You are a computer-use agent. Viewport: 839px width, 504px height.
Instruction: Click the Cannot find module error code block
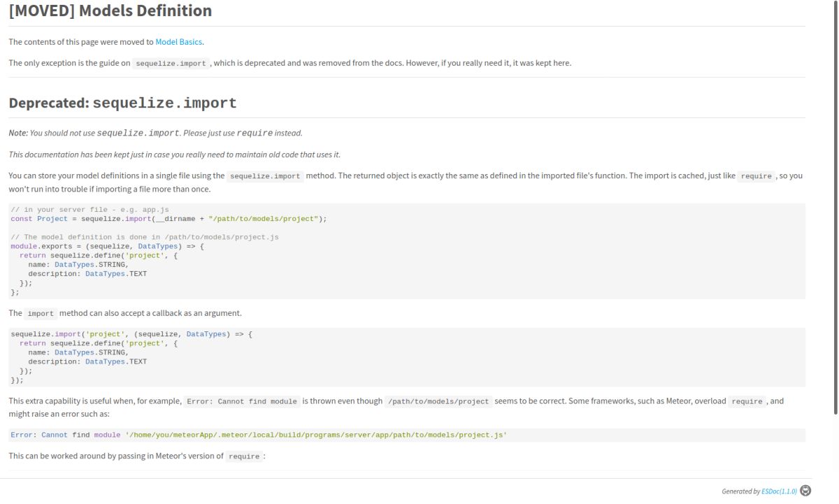(x=406, y=435)
